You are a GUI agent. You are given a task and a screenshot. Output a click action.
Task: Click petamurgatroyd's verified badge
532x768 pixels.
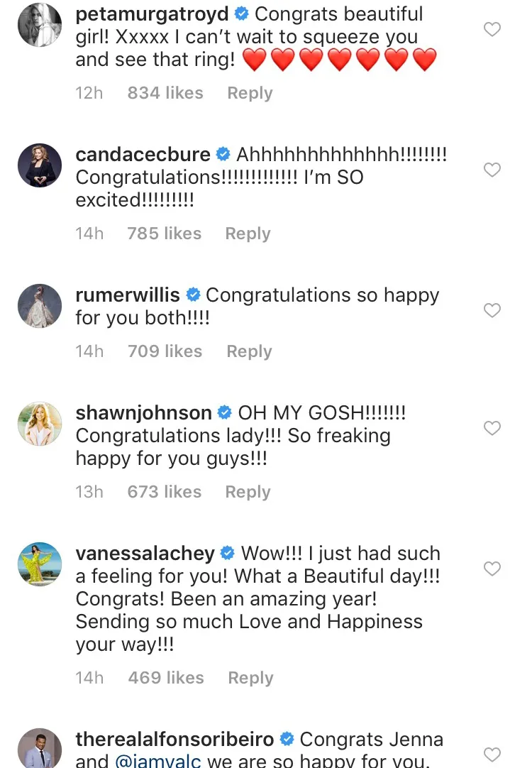click(242, 13)
